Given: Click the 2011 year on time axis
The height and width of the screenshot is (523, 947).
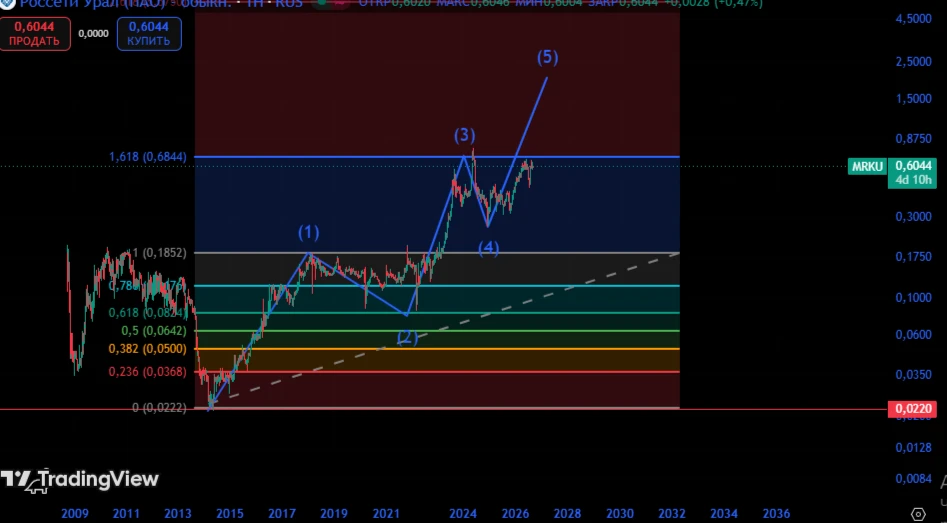Looking at the screenshot, I should (126, 514).
